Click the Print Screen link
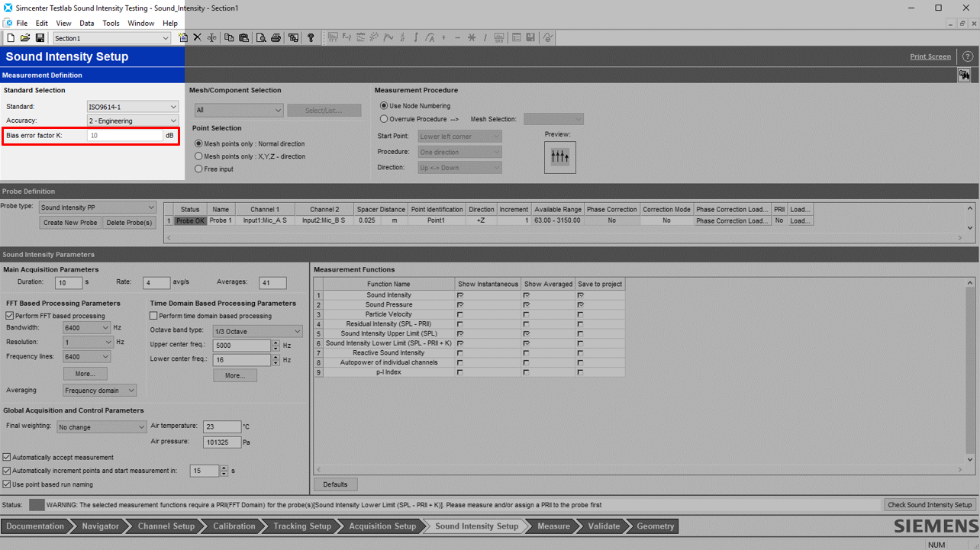The image size is (980, 550). tap(930, 56)
